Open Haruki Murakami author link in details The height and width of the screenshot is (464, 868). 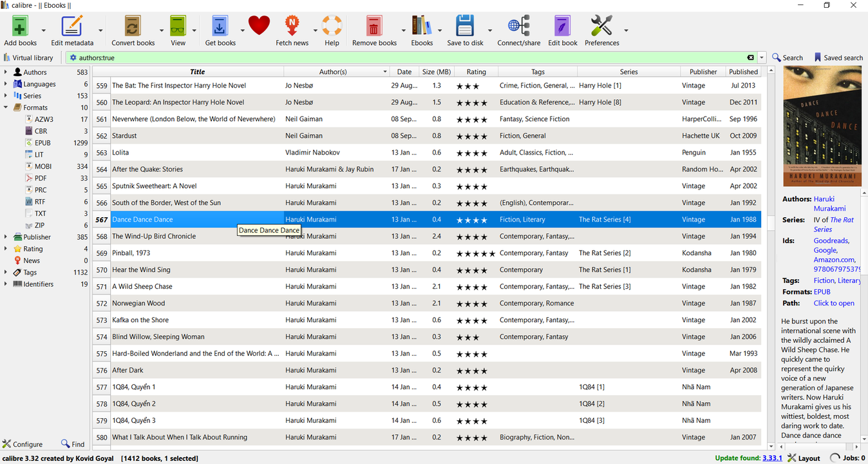(x=829, y=204)
